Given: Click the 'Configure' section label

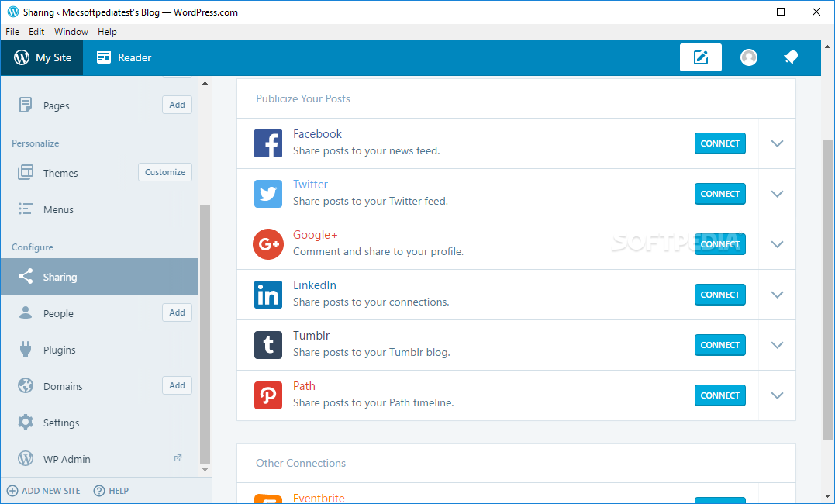Looking at the screenshot, I should point(33,247).
